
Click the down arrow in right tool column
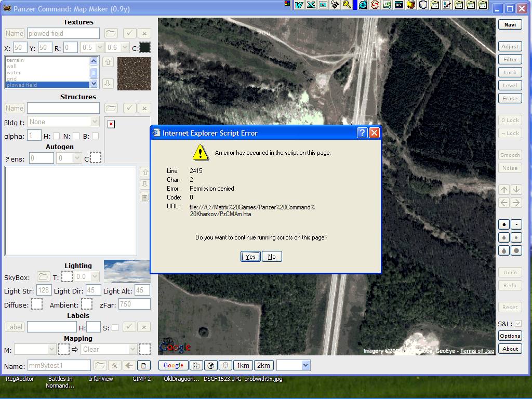click(x=516, y=190)
